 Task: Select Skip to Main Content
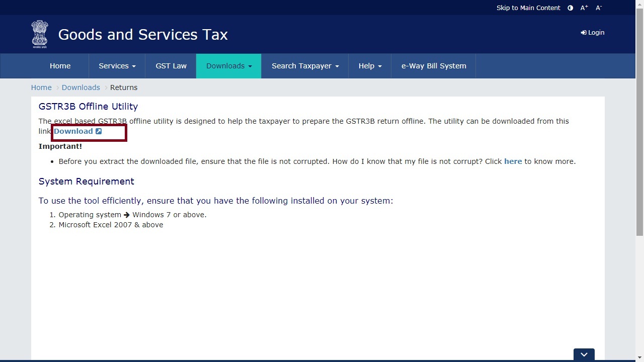528,8
